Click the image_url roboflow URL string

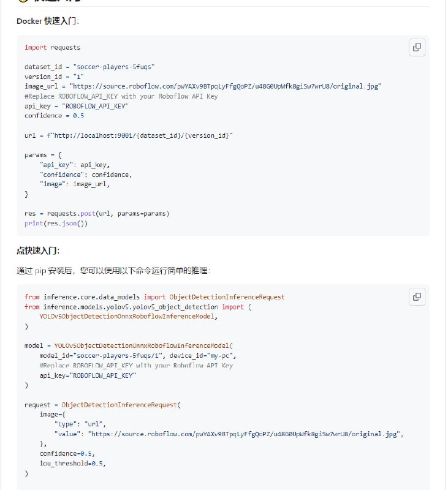tap(226, 86)
